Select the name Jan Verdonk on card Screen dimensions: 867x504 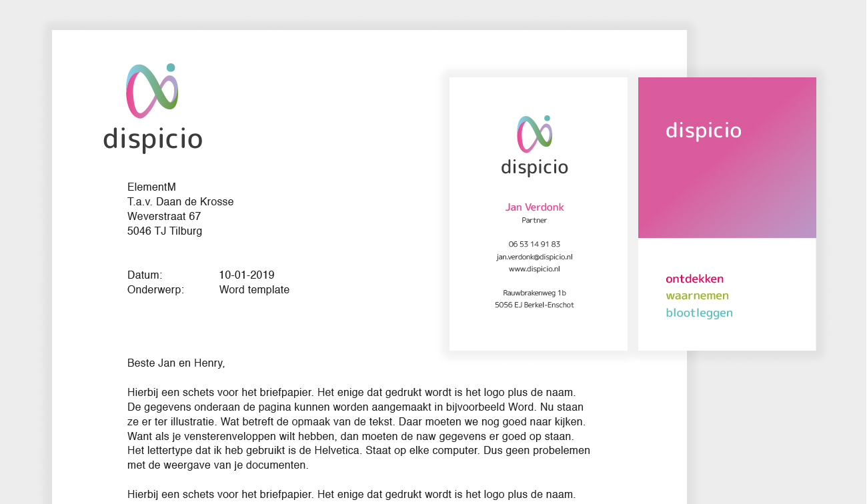click(x=535, y=207)
